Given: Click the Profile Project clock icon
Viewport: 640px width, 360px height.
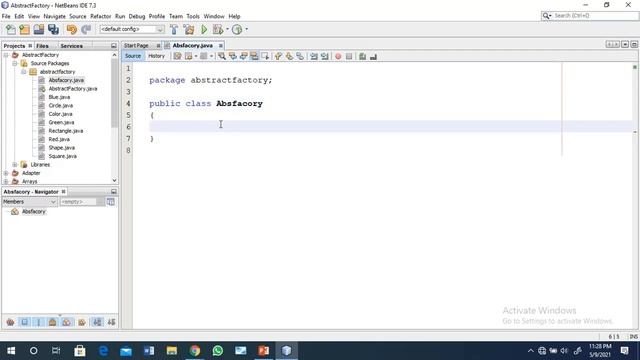Looking at the screenshot, I should click(x=237, y=29).
